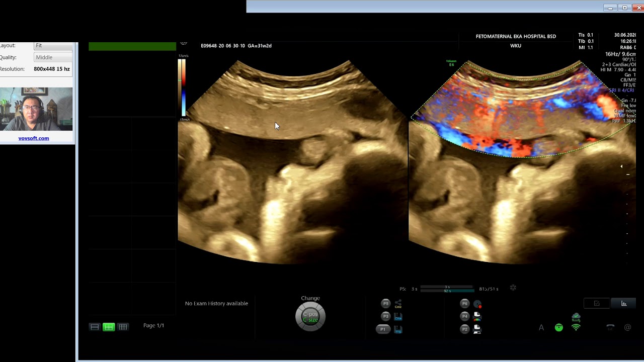
Task: Click the freeze snowflake icon
Action: tap(513, 288)
